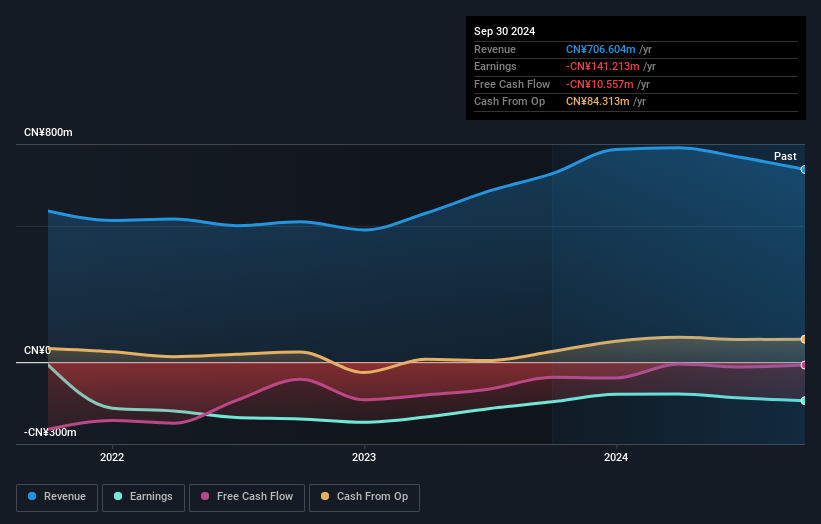Click the CN¥84.313m cash from op value
Viewport: 821px width, 524px height.
(x=597, y=102)
